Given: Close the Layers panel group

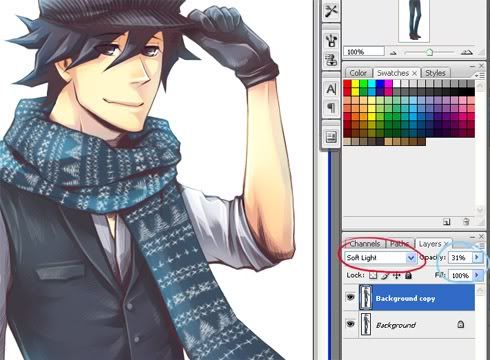Looking at the screenshot, I should pyautogui.click(x=481, y=236).
